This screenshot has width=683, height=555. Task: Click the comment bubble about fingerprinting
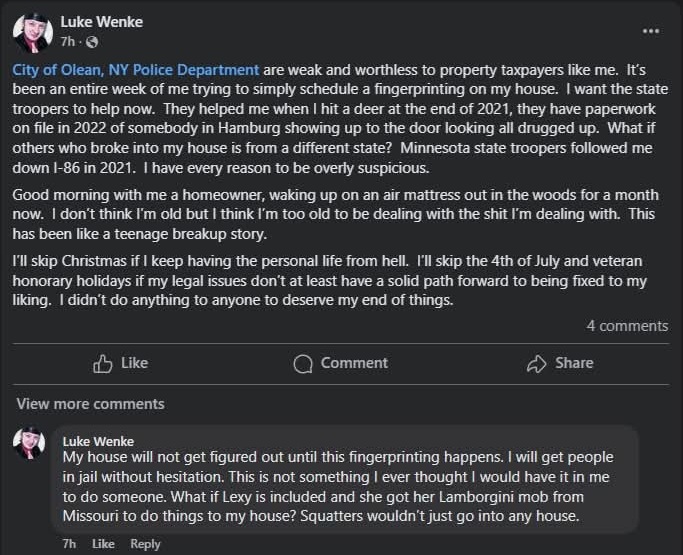345,479
